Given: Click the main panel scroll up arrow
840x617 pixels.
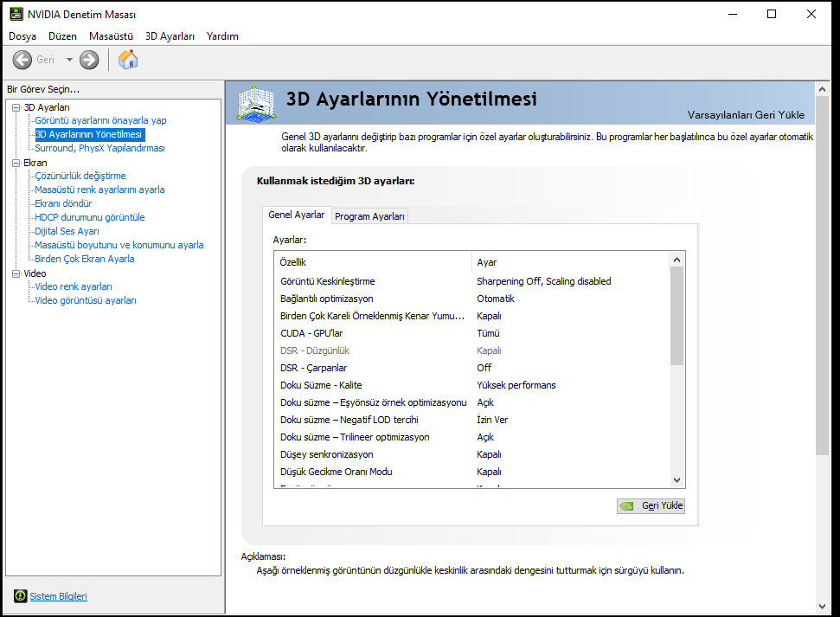Looking at the screenshot, I should tap(823, 89).
